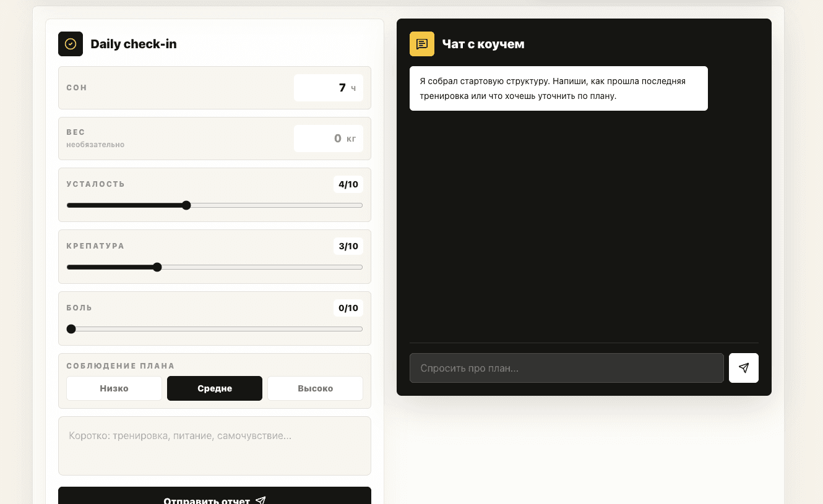Click the Сон label
823x504 pixels.
point(77,88)
